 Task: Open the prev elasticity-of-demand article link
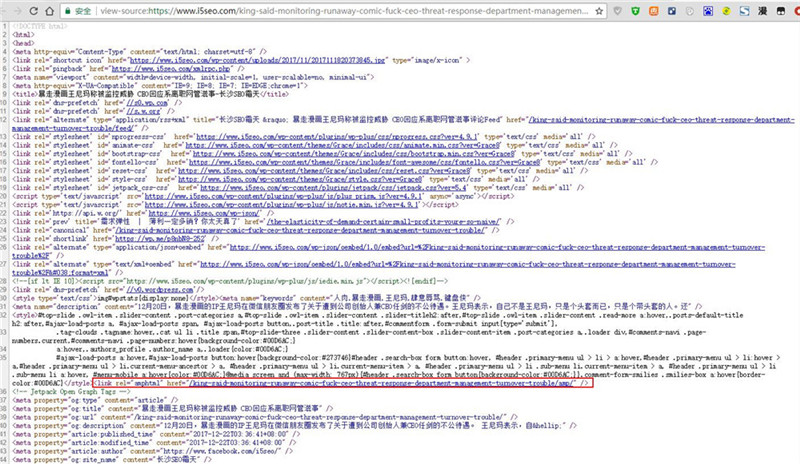click(384, 222)
